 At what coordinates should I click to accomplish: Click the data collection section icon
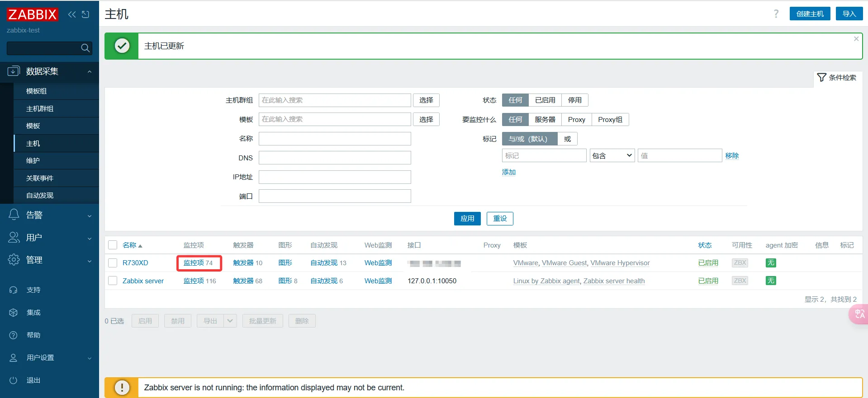pos(14,71)
